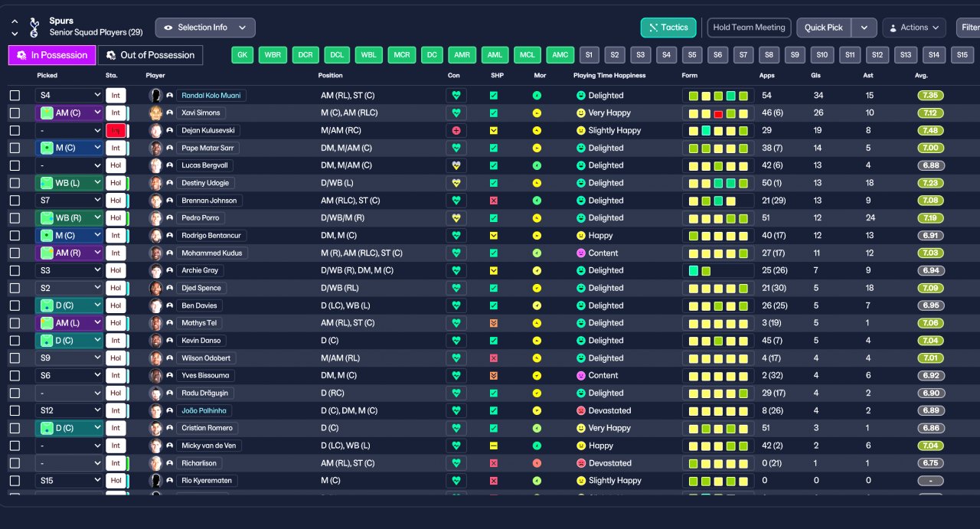980x529 pixels.
Task: Click Dejan Kulusevski's red injury condition icon
Action: pyautogui.click(x=456, y=131)
